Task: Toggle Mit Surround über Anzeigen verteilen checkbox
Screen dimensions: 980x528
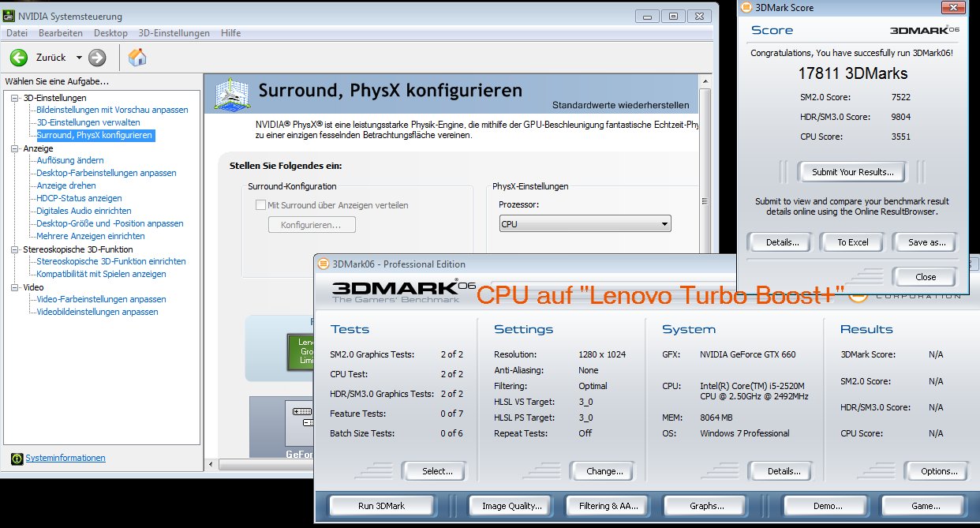Action: [260, 205]
